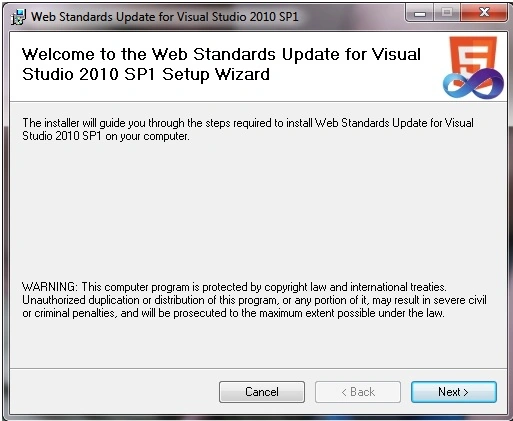This screenshot has width=513, height=421.
Task: Click the word WARNING in copyright notice
Action: 50,287
